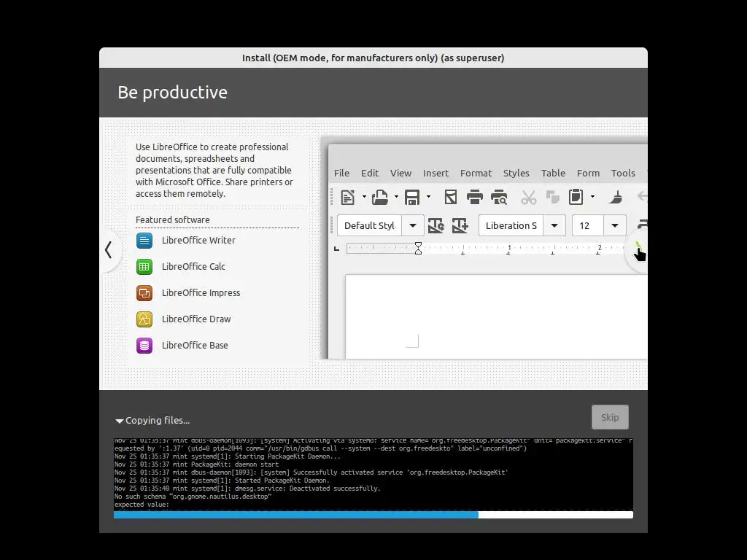Click the 'Featured software' heading
The image size is (747, 560).
coord(172,220)
